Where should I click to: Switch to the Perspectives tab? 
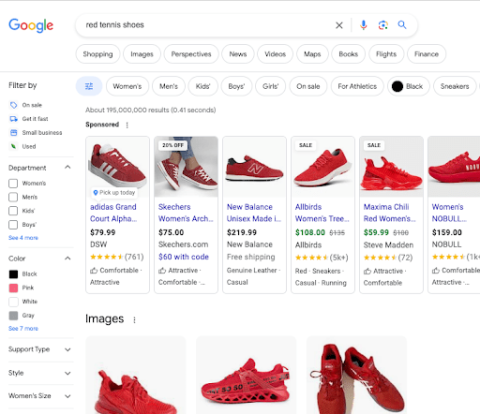[x=191, y=54]
